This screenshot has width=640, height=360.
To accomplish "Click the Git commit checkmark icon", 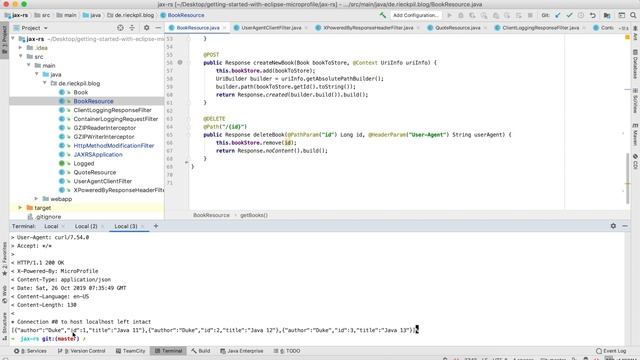I will 569,15.
